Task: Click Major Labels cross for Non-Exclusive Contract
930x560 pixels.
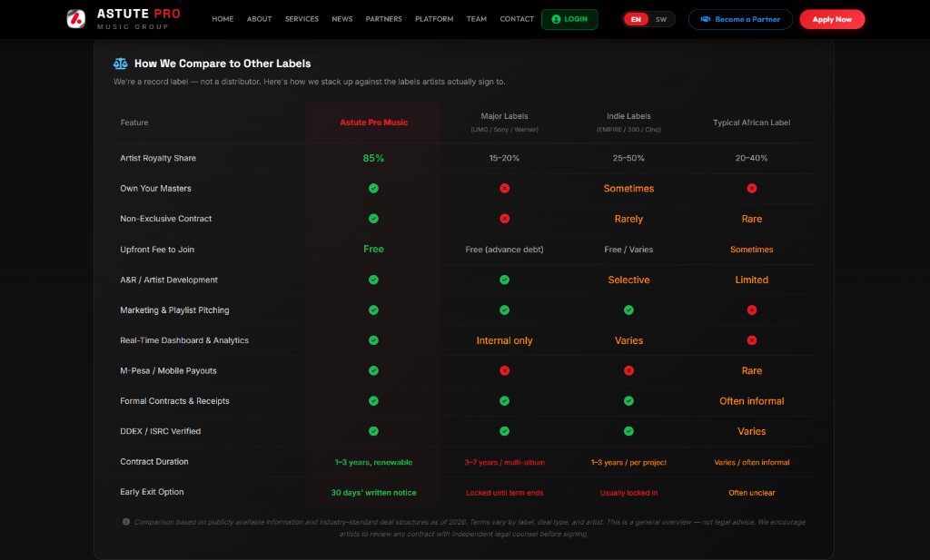Action: [x=504, y=219]
